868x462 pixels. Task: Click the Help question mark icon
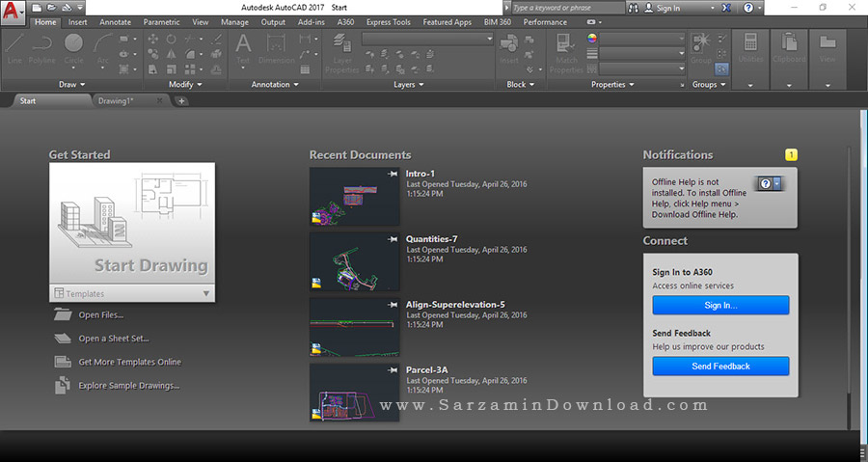pyautogui.click(x=748, y=8)
